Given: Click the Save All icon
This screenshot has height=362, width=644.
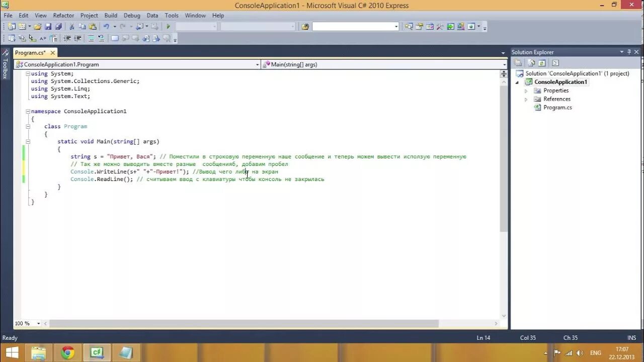Looking at the screenshot, I should (58, 27).
